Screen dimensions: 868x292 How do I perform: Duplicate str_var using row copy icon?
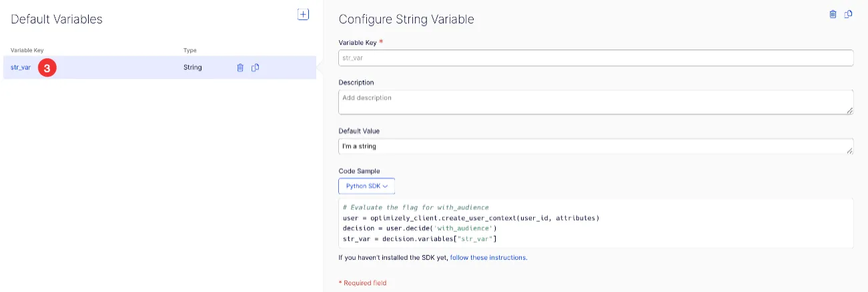256,67
